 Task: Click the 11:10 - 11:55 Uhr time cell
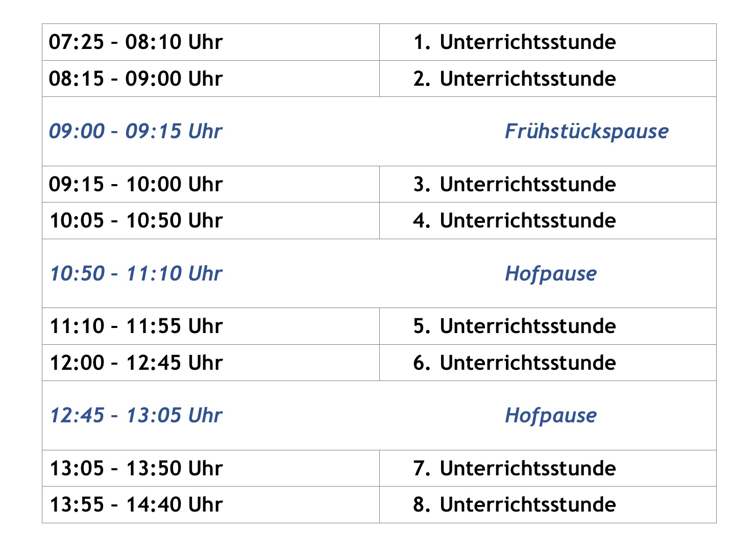click(136, 326)
